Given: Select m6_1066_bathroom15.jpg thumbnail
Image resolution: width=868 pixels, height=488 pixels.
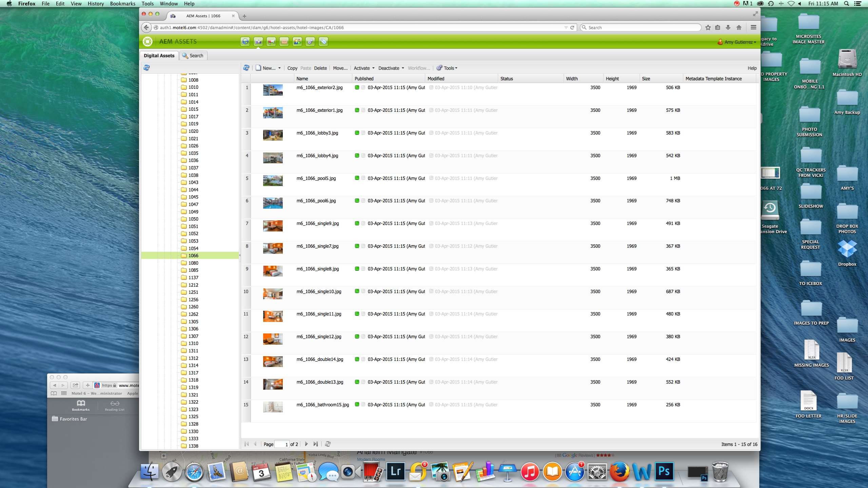Looking at the screenshot, I should tap(273, 407).
